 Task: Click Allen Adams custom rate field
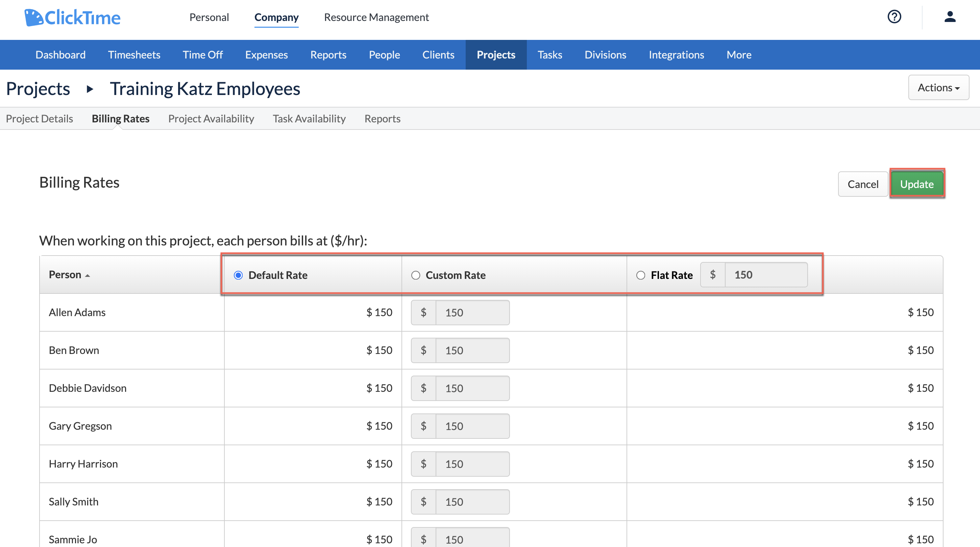click(472, 312)
